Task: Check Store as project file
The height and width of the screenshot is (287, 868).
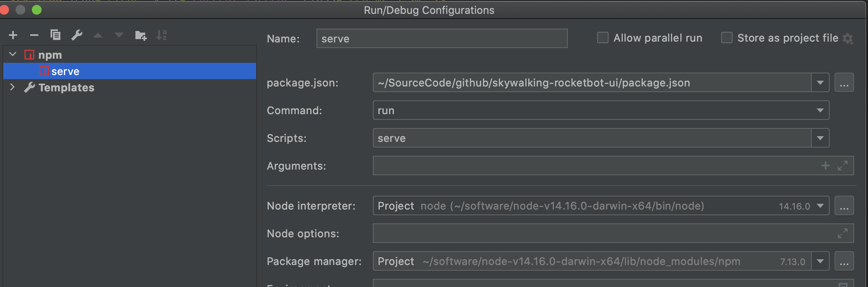Action: tap(727, 38)
